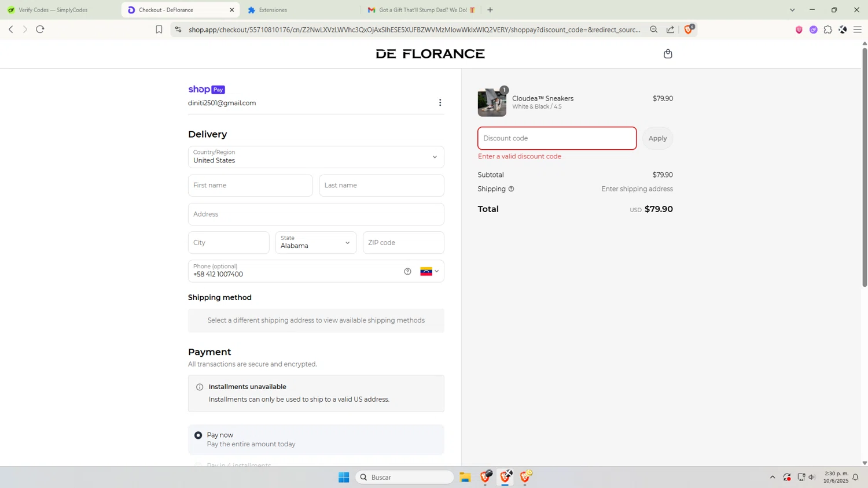Open the Extensions puzzle icon in toolbar

click(828, 29)
